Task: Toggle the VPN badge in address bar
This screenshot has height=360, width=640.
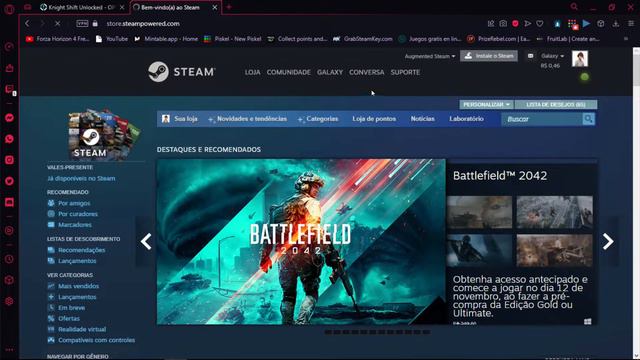Action: tap(82, 24)
